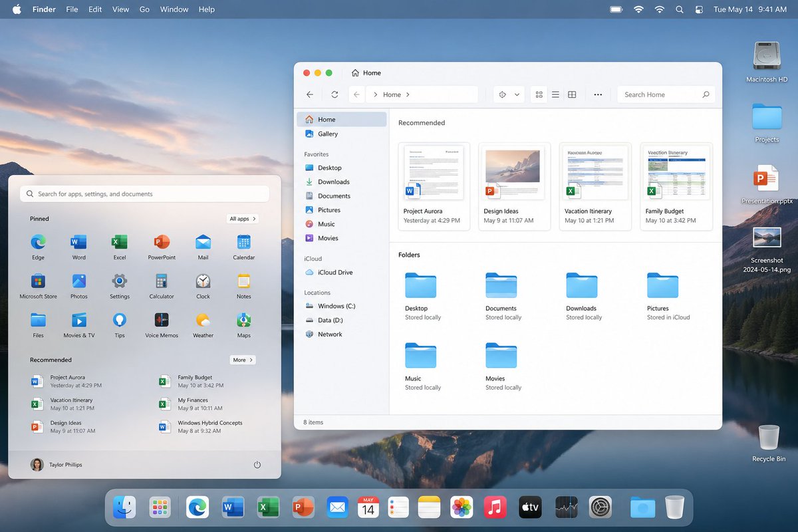Image resolution: width=798 pixels, height=532 pixels.
Task: Open My Finances in Start recommended list
Action: click(191, 404)
